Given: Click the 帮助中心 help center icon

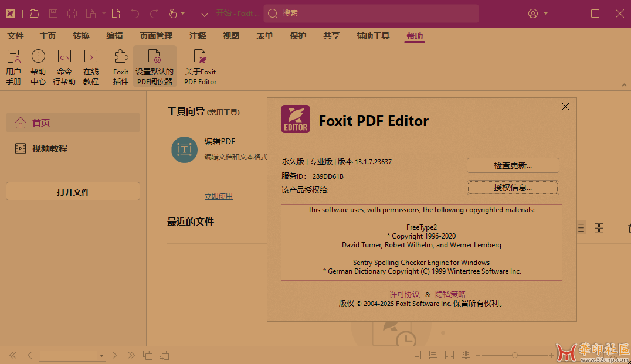Looking at the screenshot, I should [38, 67].
